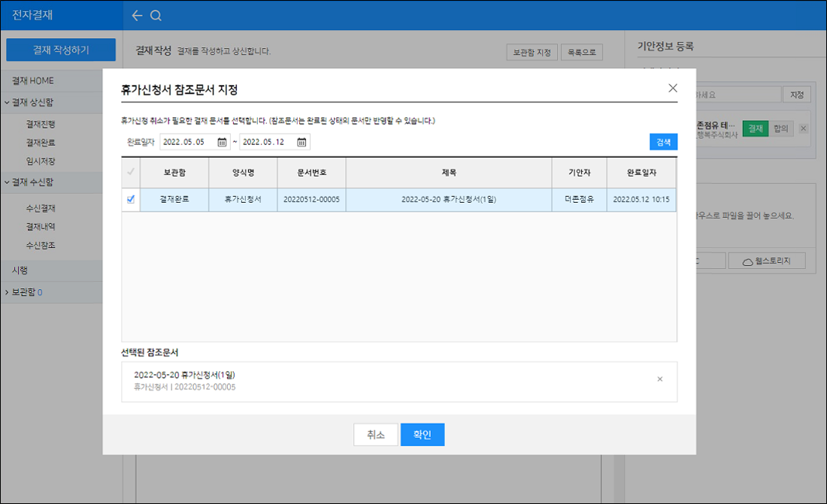The height and width of the screenshot is (504, 827).
Task: Open the 시행 menu item
Action: pos(20,270)
